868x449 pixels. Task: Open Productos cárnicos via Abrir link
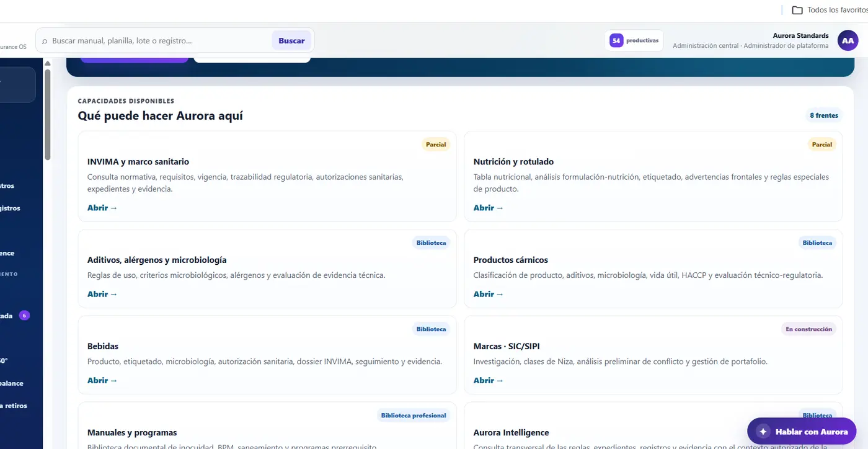pyautogui.click(x=489, y=294)
